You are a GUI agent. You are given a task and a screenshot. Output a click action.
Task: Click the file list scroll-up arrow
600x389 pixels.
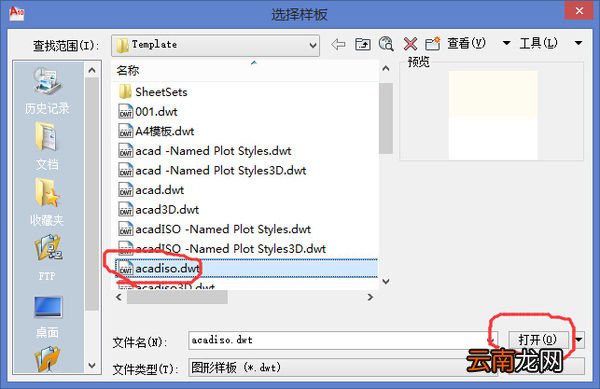tap(386, 68)
